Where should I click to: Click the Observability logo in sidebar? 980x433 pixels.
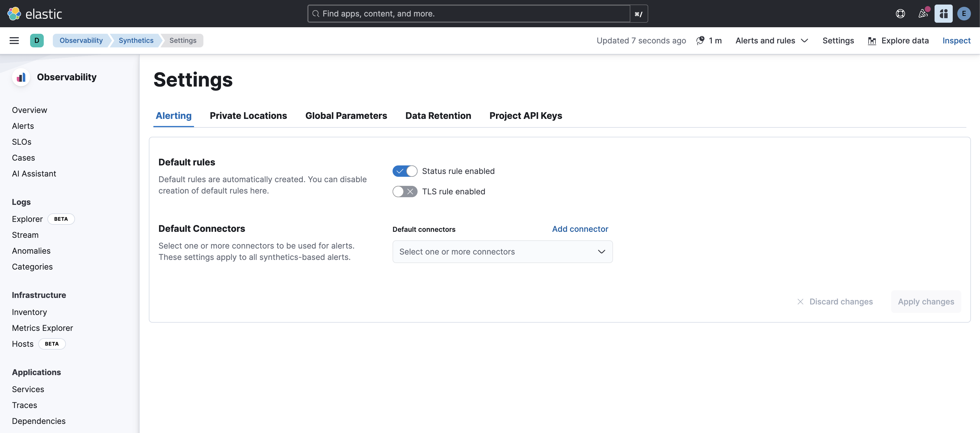(21, 77)
